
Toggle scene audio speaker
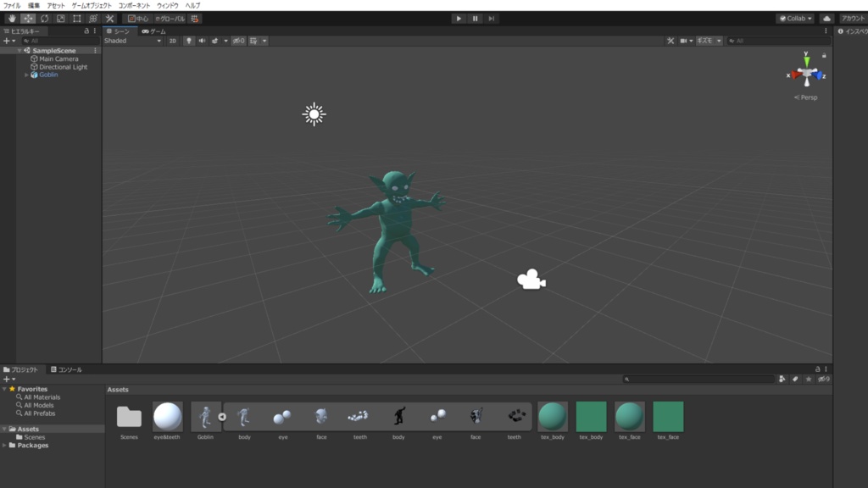coord(202,41)
